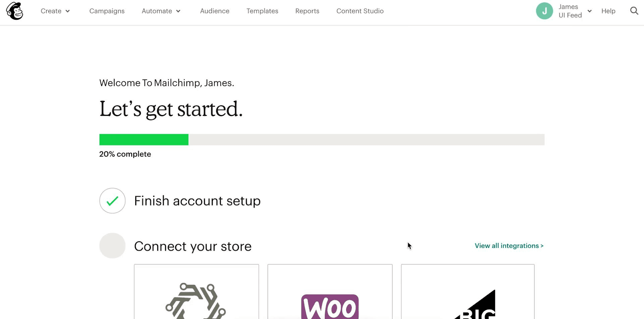The width and height of the screenshot is (644, 319).
Task: Click the green checkmark for account setup
Action: [x=112, y=201]
